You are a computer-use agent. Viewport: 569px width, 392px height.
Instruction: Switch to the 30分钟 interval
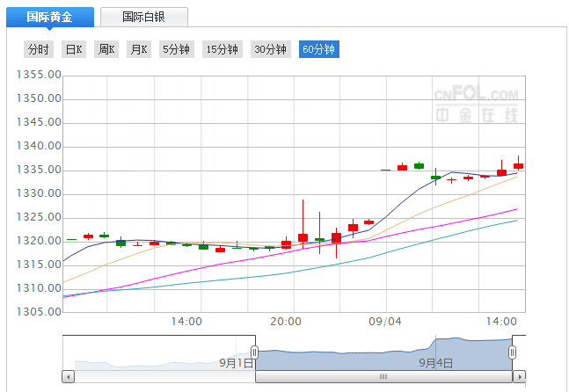coord(271,49)
